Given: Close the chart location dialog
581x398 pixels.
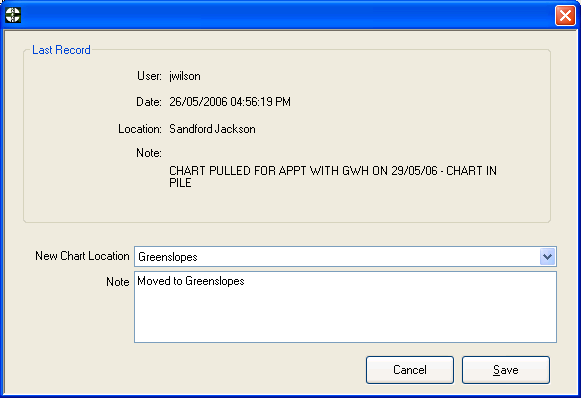Looking at the screenshot, I should click(565, 16).
